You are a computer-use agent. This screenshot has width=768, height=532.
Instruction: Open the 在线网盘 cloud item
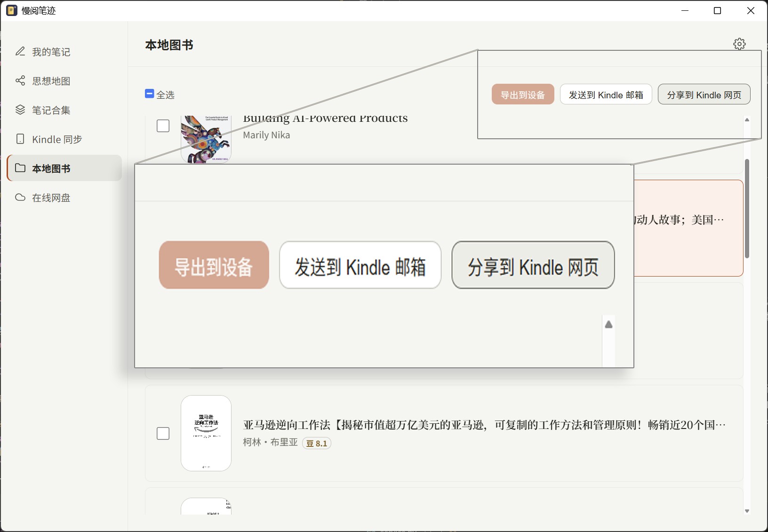pyautogui.click(x=64, y=198)
